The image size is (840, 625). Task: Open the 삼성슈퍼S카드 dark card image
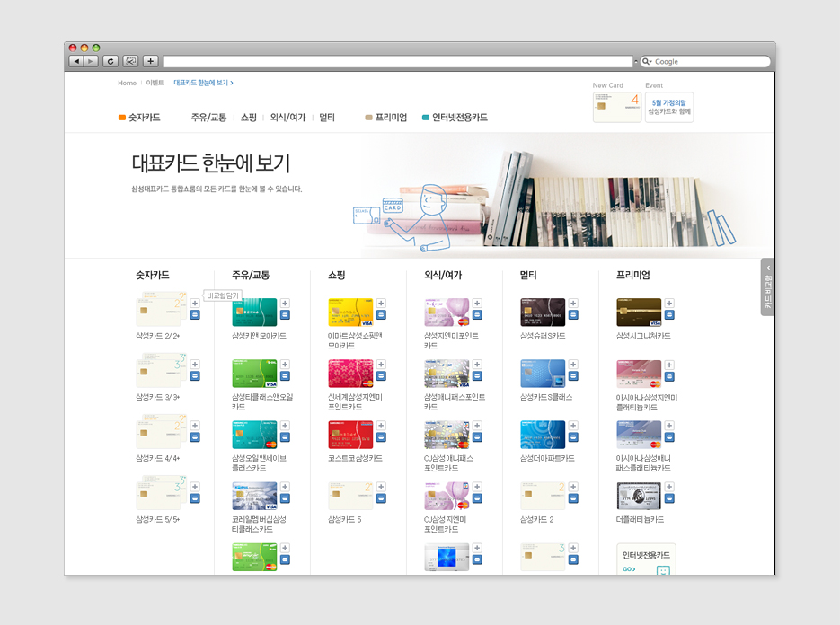point(543,312)
